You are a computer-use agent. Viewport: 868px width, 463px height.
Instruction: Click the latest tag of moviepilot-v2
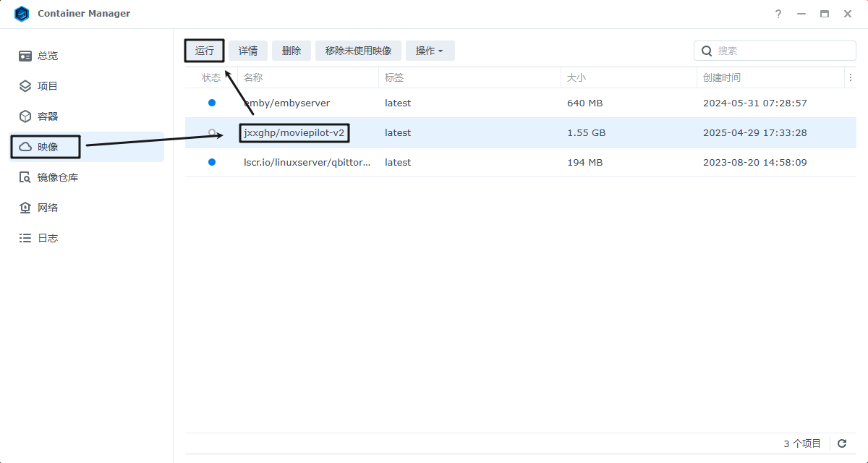pos(398,132)
